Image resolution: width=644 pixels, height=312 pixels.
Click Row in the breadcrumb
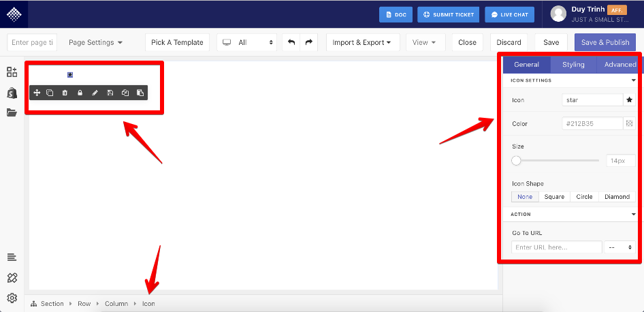[84, 304]
